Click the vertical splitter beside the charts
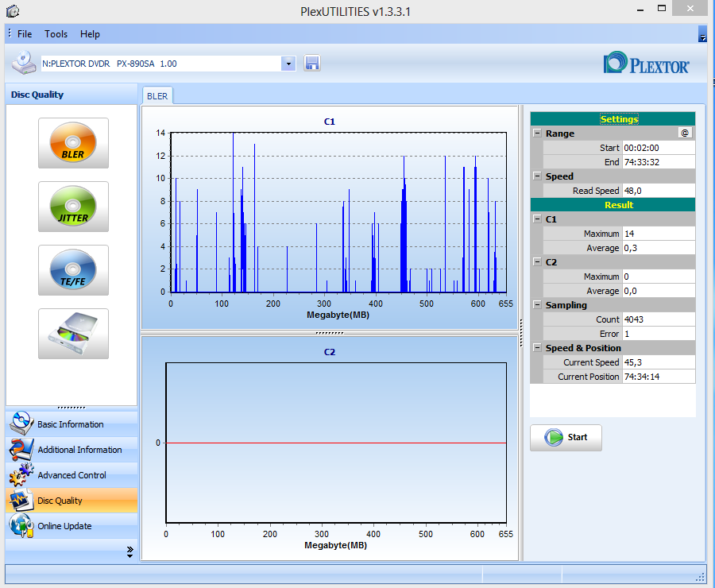 tap(520, 333)
